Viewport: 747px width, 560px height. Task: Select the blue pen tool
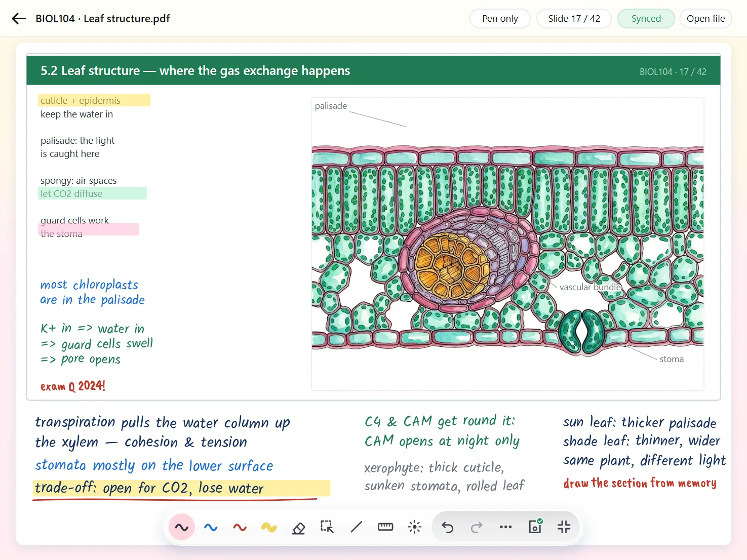tap(211, 527)
